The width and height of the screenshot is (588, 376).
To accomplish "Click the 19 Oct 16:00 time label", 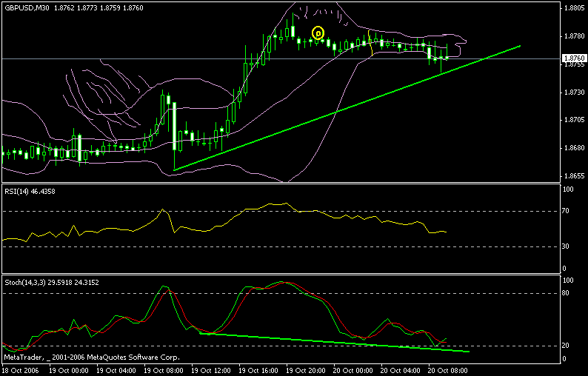I will [258, 371].
